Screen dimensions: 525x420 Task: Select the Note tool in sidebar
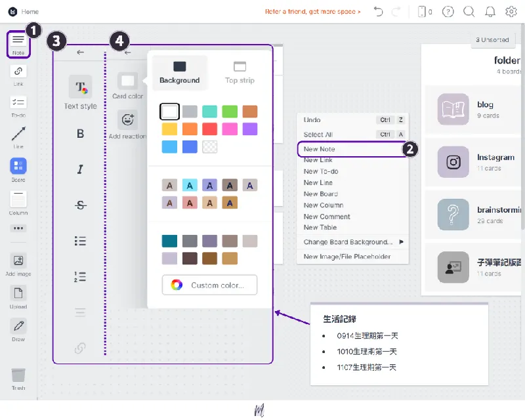pyautogui.click(x=18, y=44)
